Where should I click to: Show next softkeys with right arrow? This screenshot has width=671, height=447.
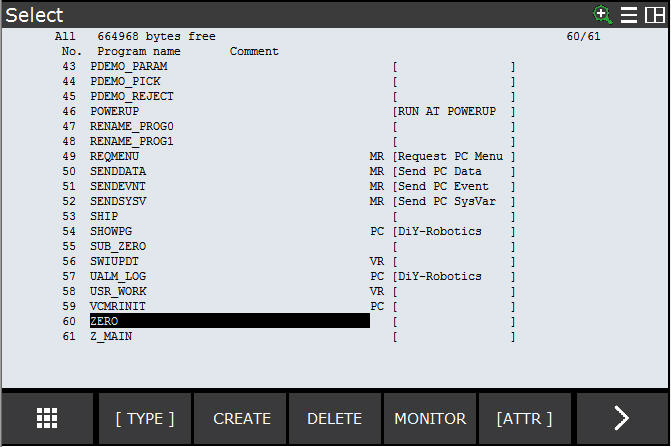pos(622,419)
